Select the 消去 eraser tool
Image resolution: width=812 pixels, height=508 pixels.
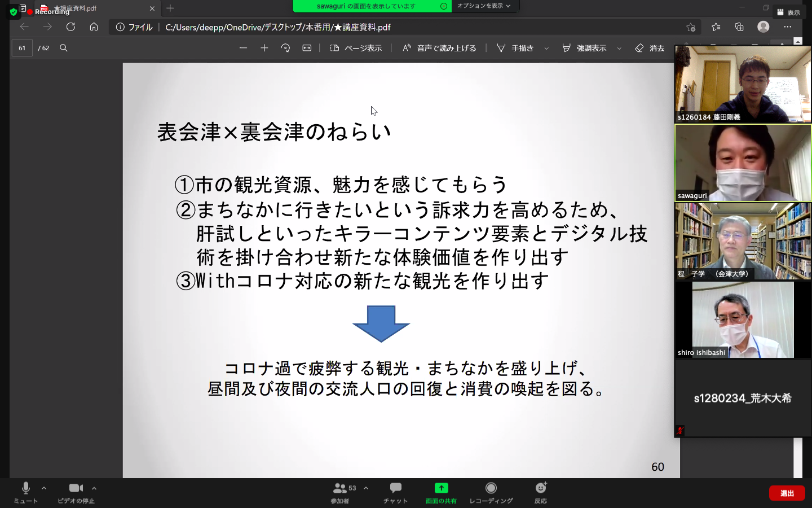[x=650, y=48]
